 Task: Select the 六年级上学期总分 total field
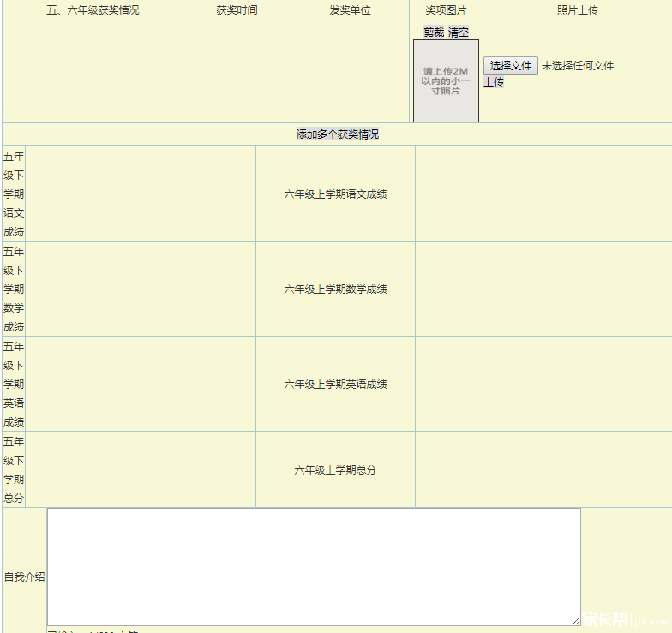[x=543, y=470]
